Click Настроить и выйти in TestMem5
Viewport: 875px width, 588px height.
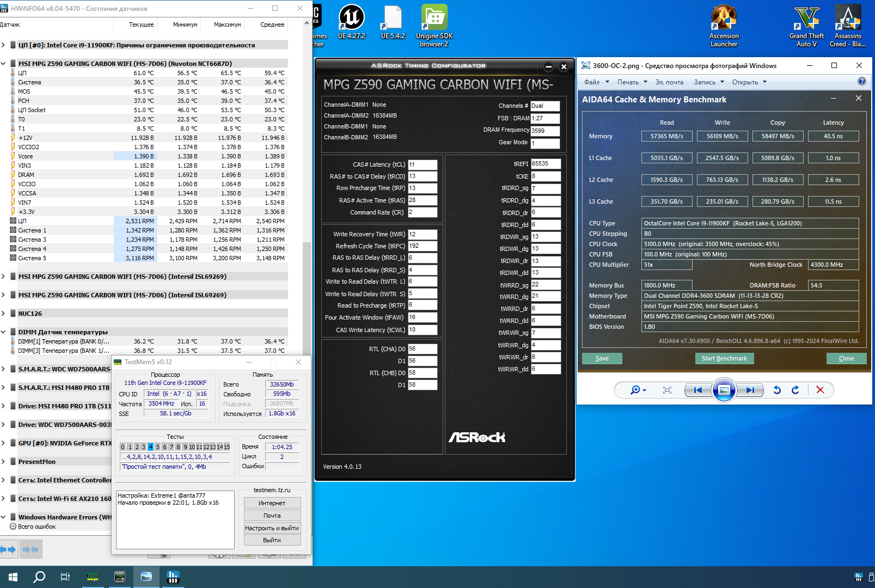(x=272, y=528)
